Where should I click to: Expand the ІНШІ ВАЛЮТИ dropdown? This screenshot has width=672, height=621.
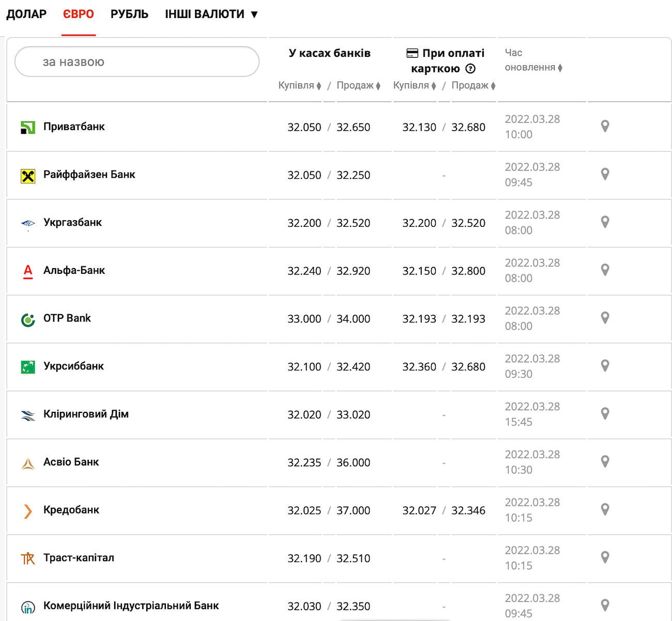coord(211,14)
